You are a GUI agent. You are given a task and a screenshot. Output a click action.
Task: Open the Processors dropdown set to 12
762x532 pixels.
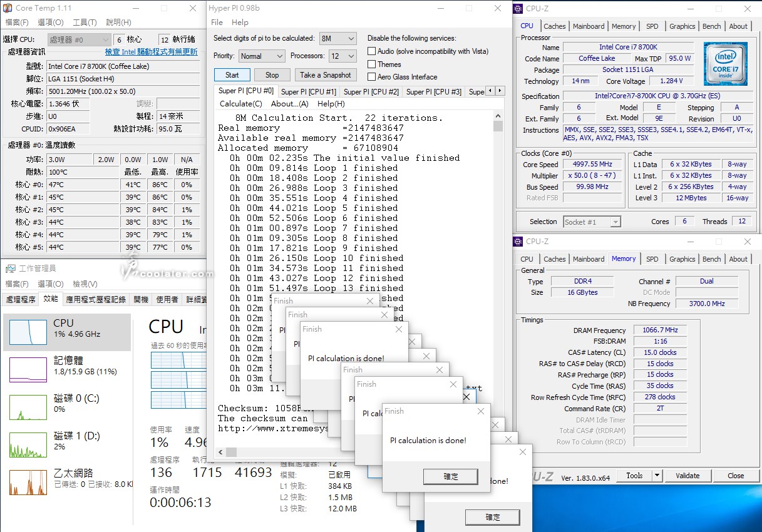[342, 56]
